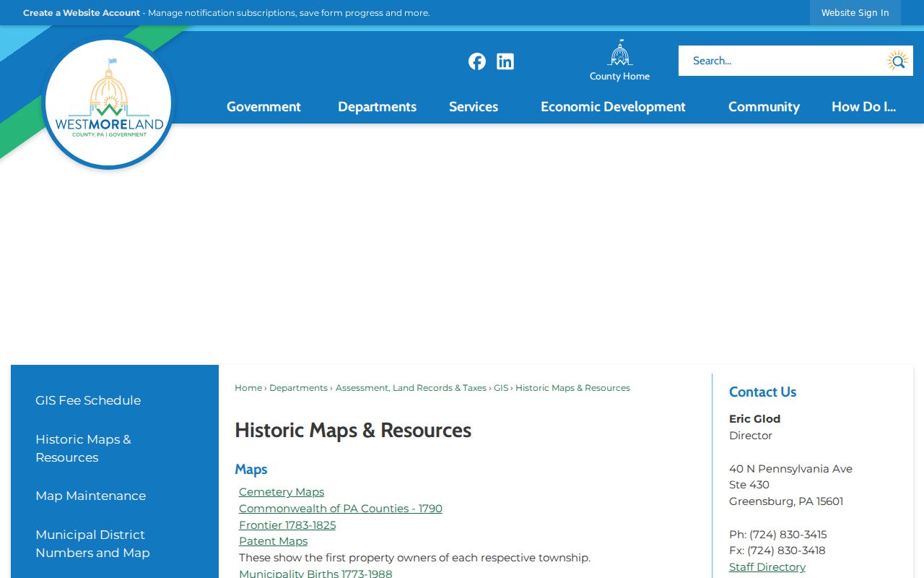Open the Patent Maps link

click(273, 541)
